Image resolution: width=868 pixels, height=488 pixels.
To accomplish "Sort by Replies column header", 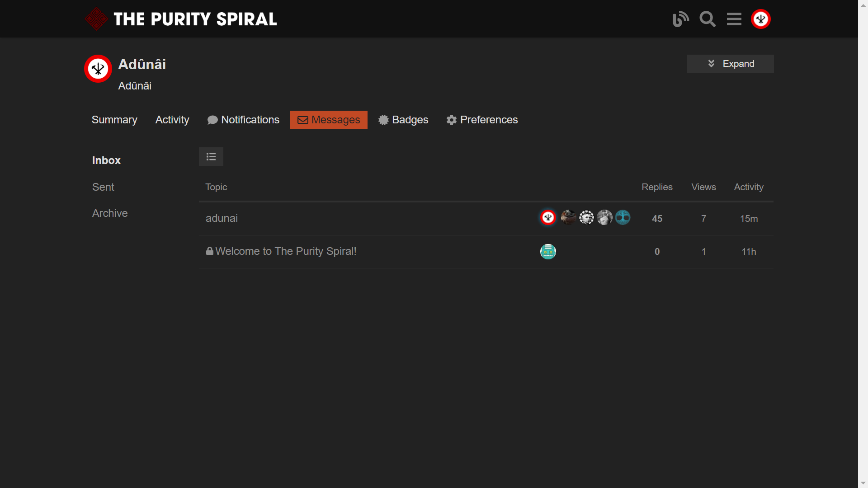I will click(657, 187).
